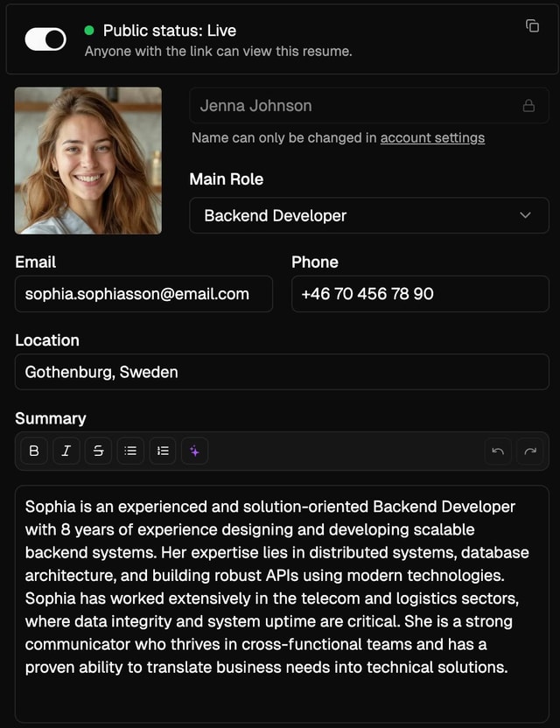Insert a numbered list in summary
The image size is (560, 728).
(163, 451)
